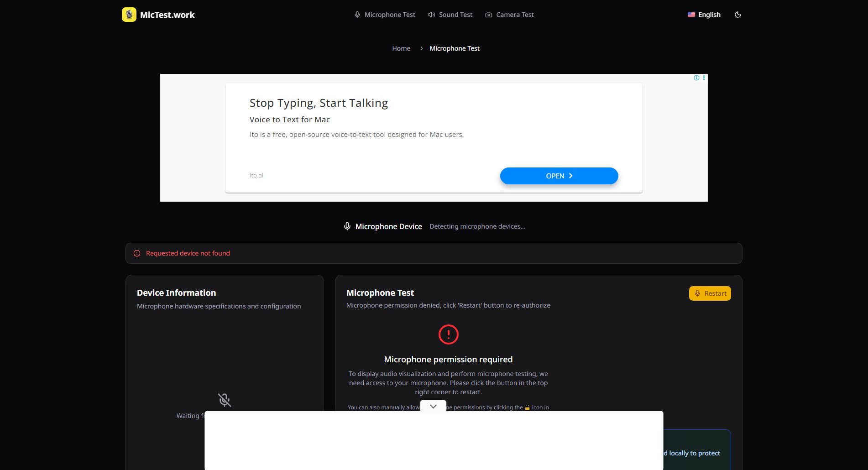Screen dimensions: 868x470
Task: Click the permission denied re-authorize text
Action: point(448,305)
